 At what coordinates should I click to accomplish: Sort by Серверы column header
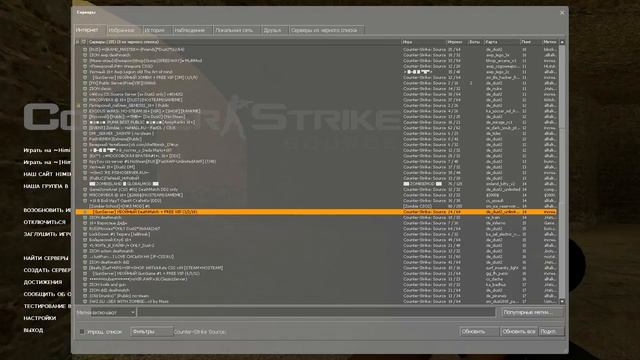(x=244, y=42)
